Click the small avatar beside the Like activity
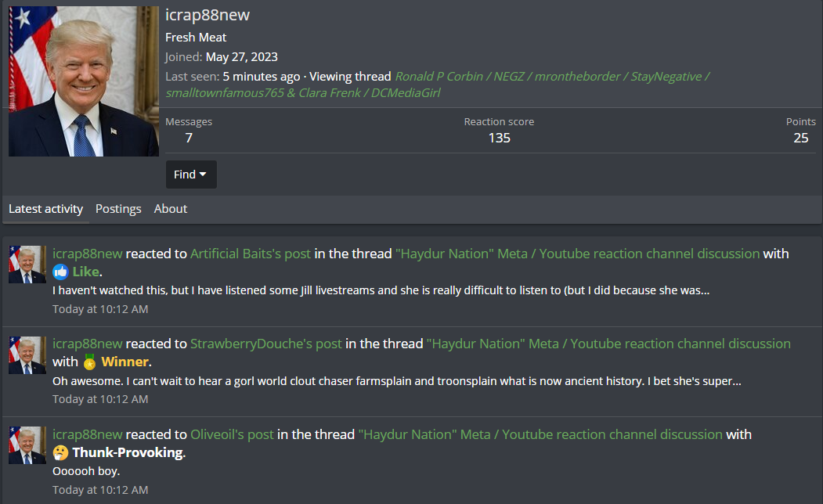Viewport: 823px width, 504px height. (27, 265)
